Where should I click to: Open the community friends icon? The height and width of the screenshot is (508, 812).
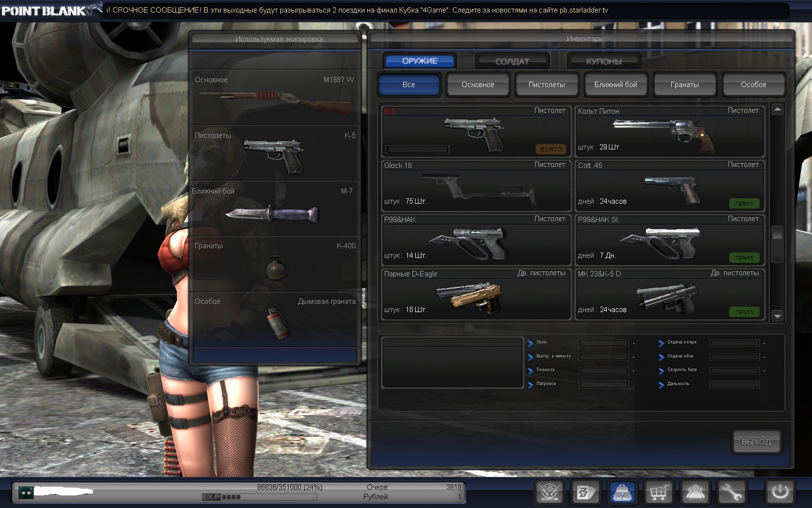coord(695,492)
